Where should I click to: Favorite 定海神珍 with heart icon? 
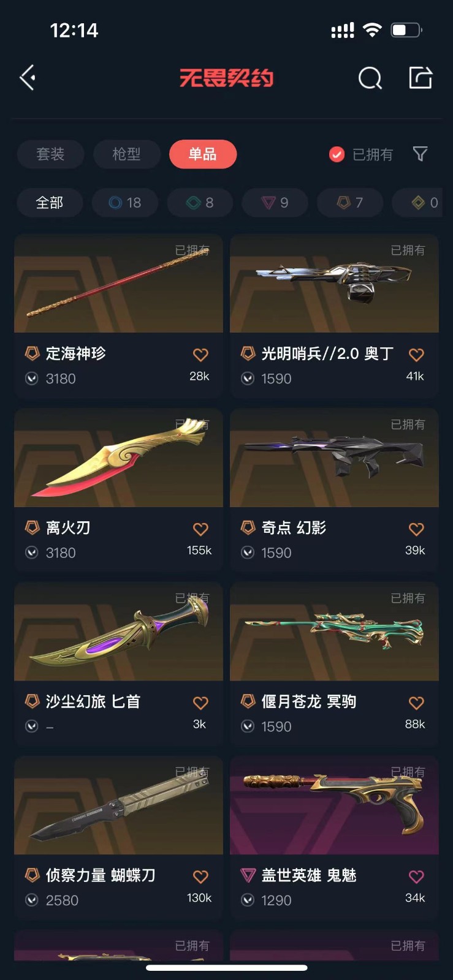pos(200,355)
